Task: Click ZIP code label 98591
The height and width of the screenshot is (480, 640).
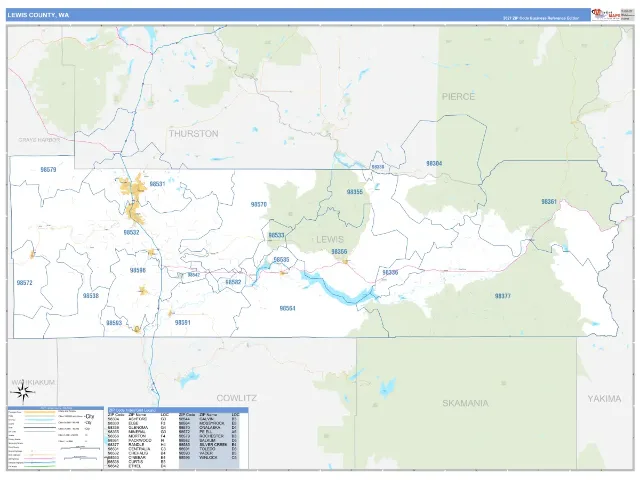Action: pos(182,322)
